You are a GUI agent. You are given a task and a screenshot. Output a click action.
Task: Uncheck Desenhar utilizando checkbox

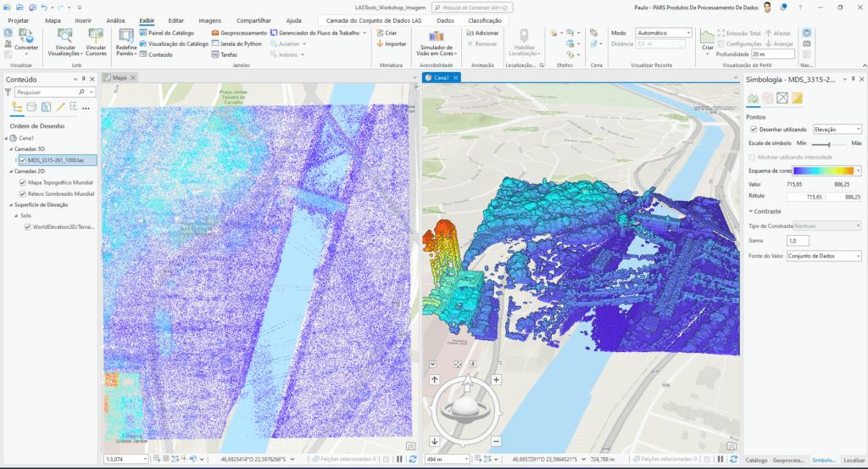754,130
